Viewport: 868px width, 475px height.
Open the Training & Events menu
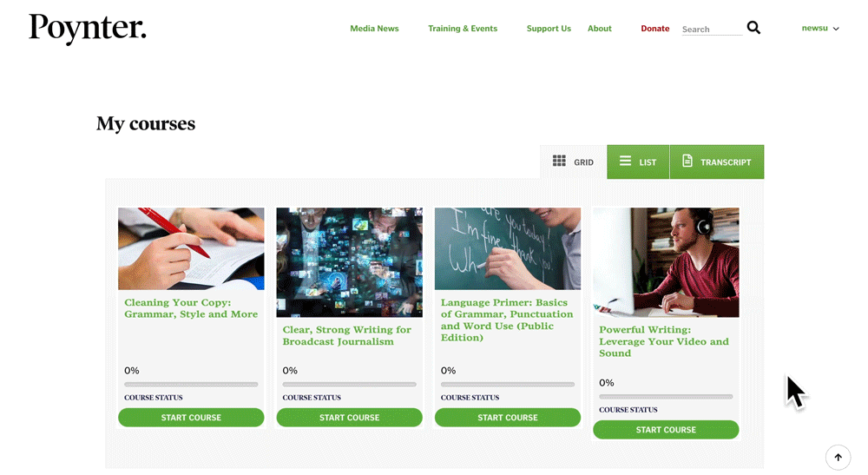click(463, 29)
